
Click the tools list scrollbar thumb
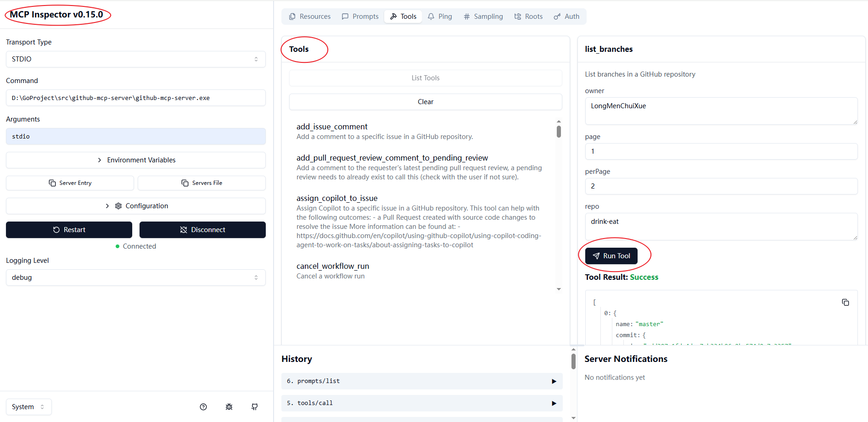[559, 132]
